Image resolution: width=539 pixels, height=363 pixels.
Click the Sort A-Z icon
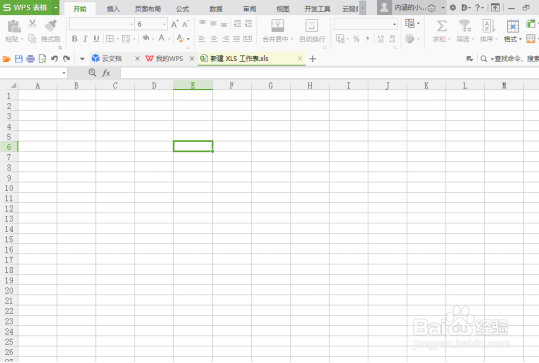488,26
